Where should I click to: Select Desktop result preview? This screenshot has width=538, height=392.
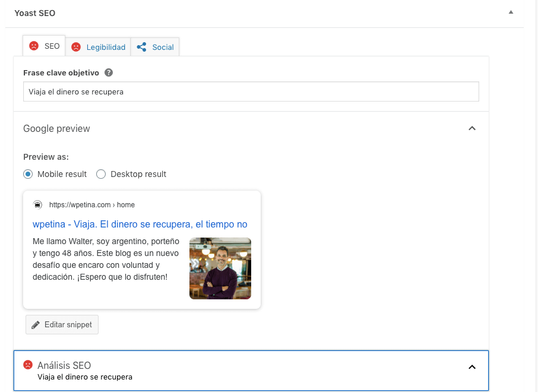pyautogui.click(x=101, y=174)
